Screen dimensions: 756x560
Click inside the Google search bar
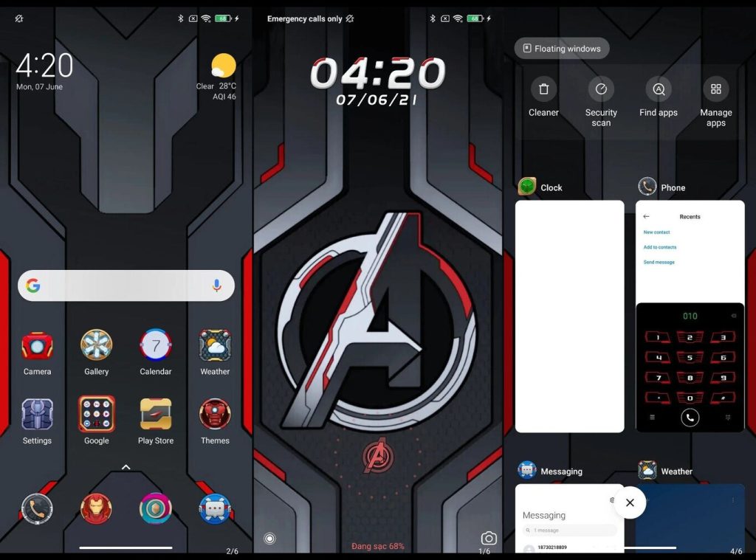[x=126, y=286]
